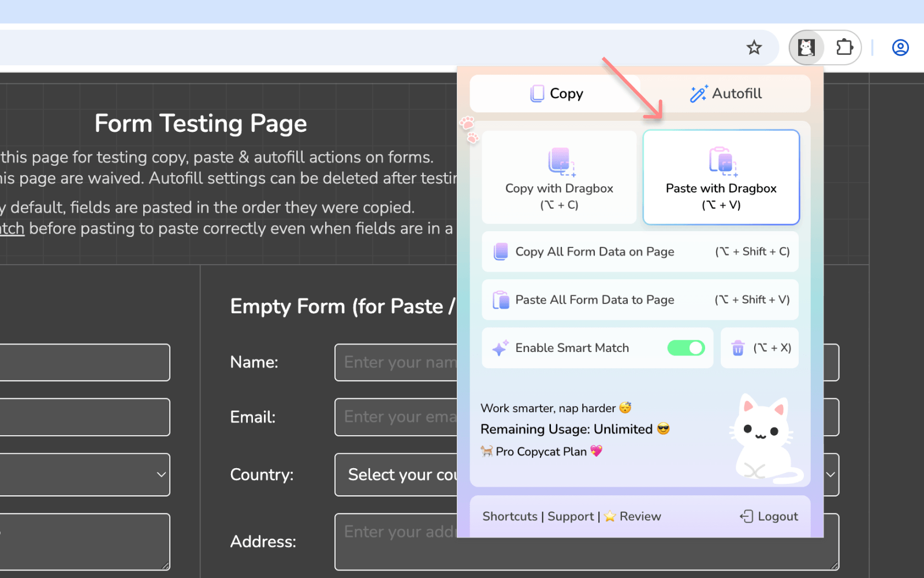Open the Support link

point(571,516)
